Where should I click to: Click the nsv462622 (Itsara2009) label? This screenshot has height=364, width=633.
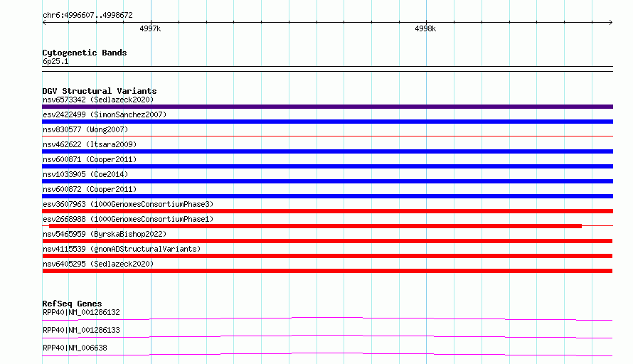pos(90,144)
